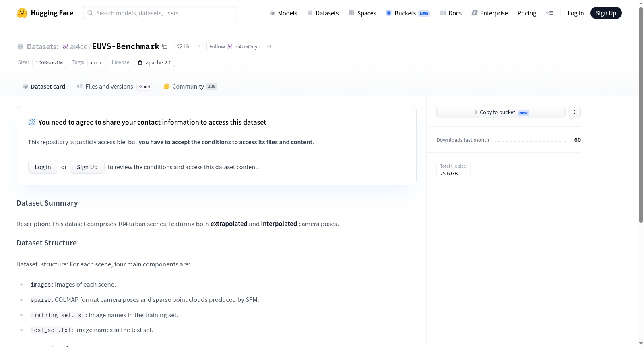This screenshot has width=644, height=347.
Task: Open the Docs navigation link
Action: click(451, 13)
